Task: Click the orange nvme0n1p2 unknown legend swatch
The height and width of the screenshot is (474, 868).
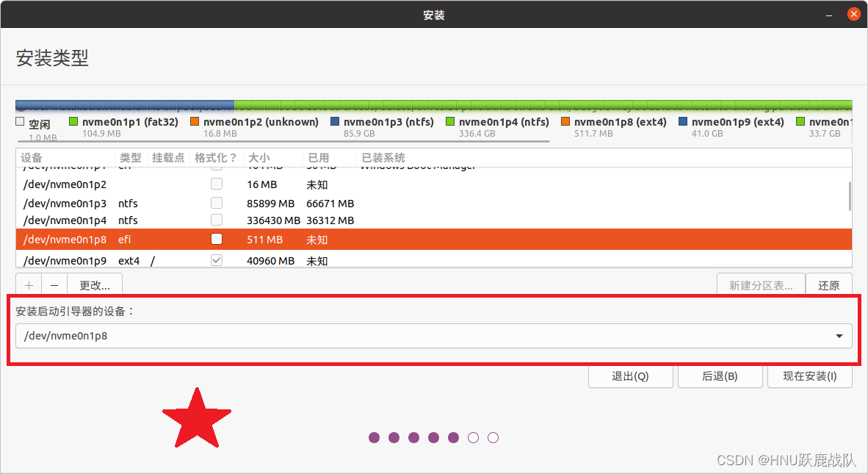Action: coord(195,122)
